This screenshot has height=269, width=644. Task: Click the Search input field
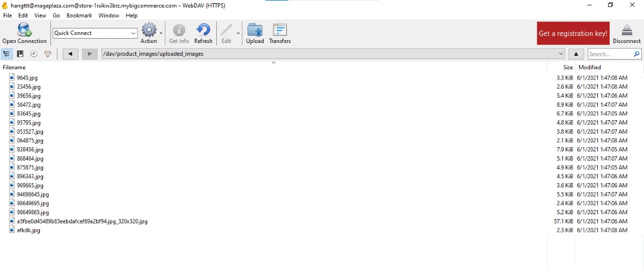coord(610,54)
